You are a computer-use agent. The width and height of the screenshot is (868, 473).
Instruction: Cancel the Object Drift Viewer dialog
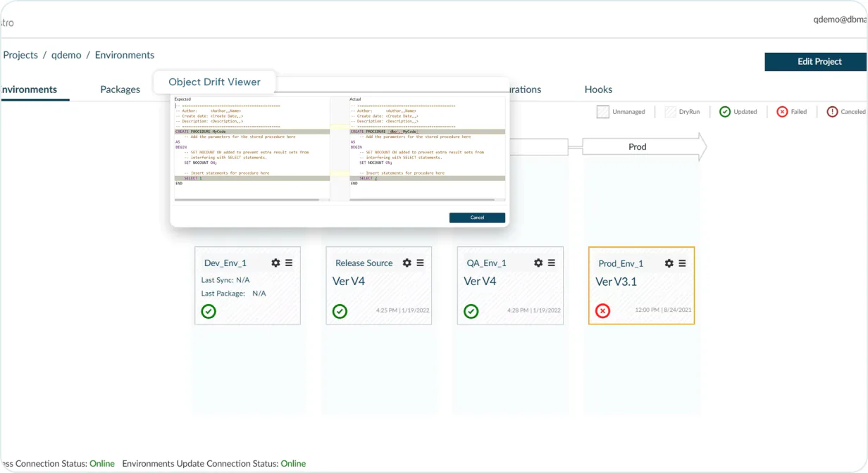click(477, 217)
